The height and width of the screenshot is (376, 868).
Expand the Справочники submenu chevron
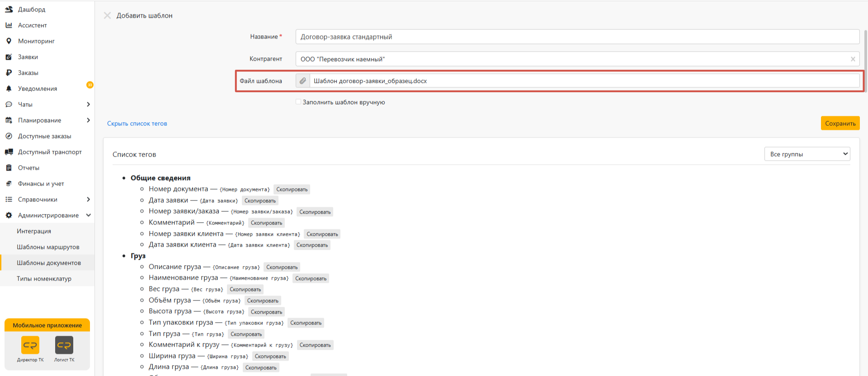click(88, 199)
